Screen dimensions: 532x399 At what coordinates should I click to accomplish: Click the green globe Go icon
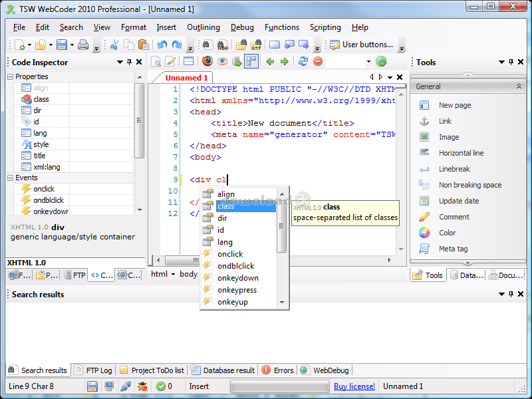(381, 61)
